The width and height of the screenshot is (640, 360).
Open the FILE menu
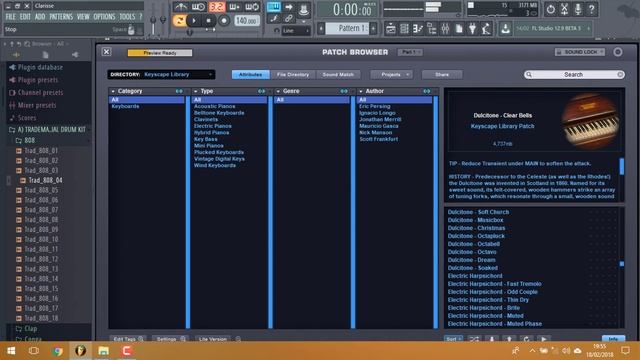tap(11, 17)
